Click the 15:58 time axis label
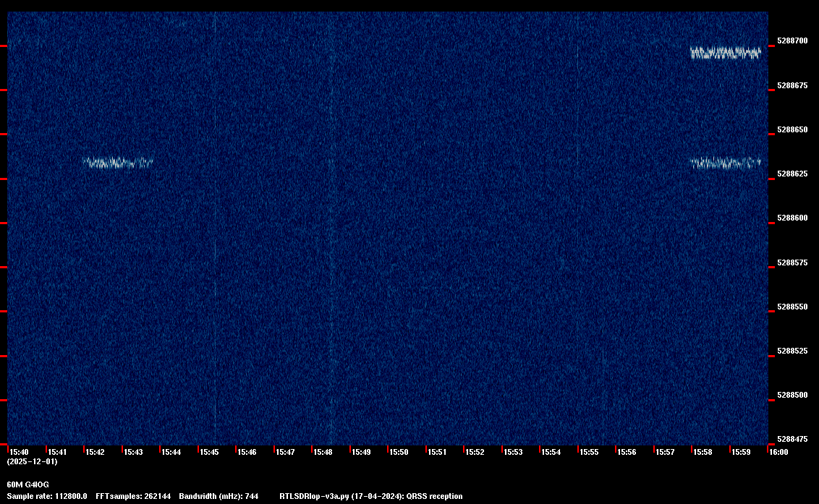819x504 pixels. tap(703, 452)
